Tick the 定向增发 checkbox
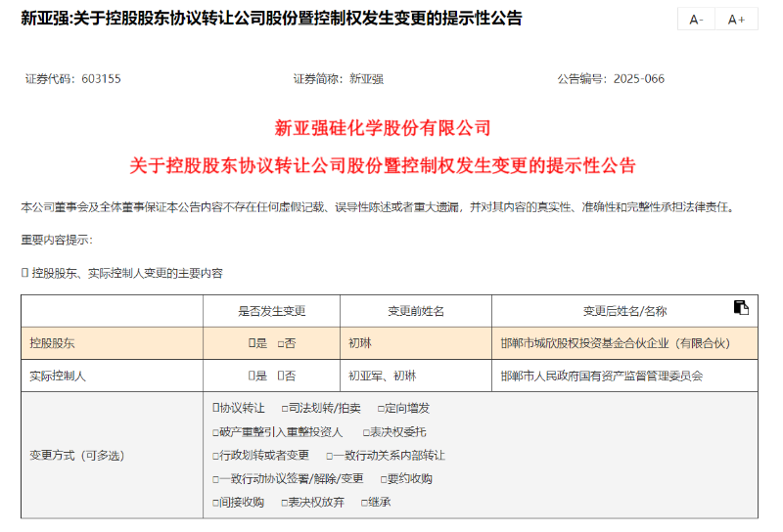783x532 pixels. (381, 409)
